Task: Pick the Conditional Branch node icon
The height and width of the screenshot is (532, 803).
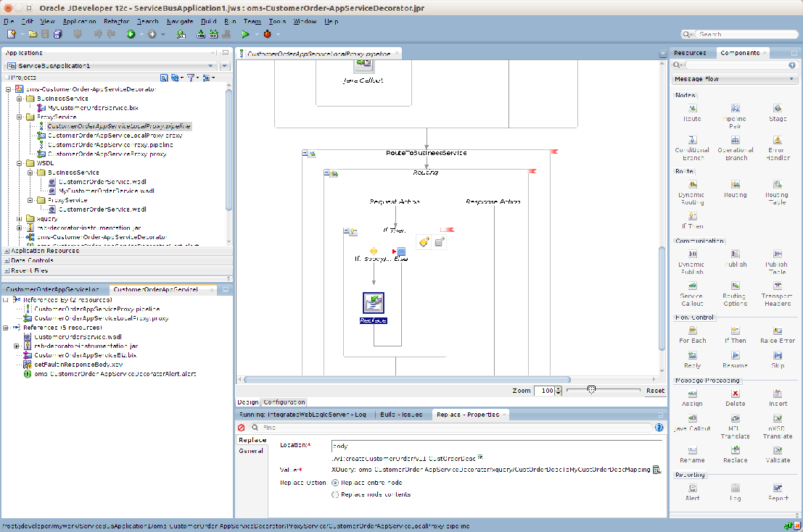Action: pos(692,140)
